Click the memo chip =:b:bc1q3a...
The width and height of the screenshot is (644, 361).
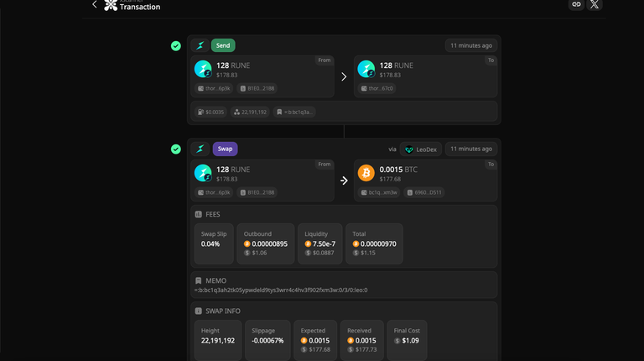(294, 112)
